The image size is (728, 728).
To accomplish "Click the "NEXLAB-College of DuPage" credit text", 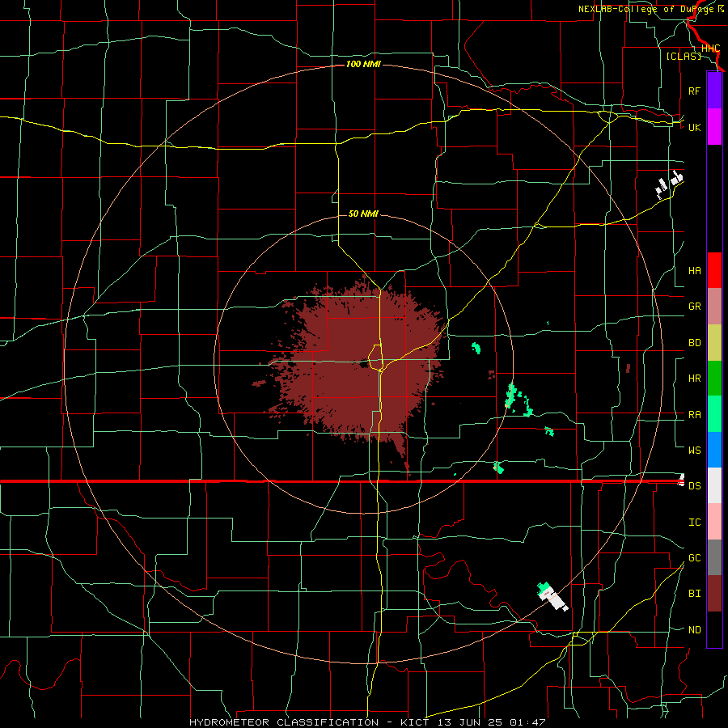I will (647, 9).
